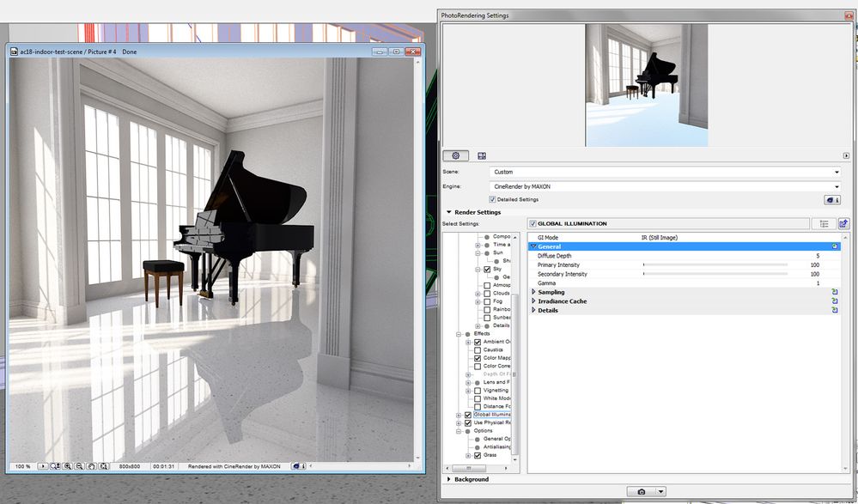
Task: Click the fit-in-window zoom icon in the picture window
Action: (x=55, y=466)
